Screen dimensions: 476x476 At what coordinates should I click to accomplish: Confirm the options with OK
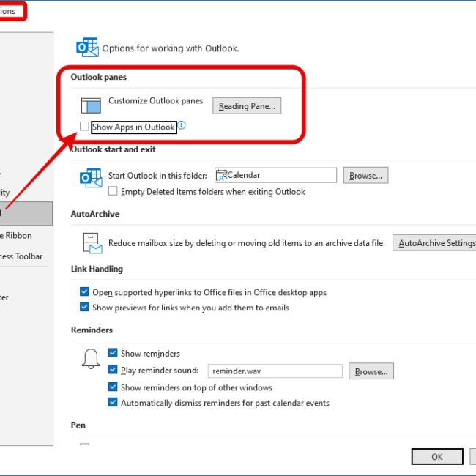tap(437, 456)
